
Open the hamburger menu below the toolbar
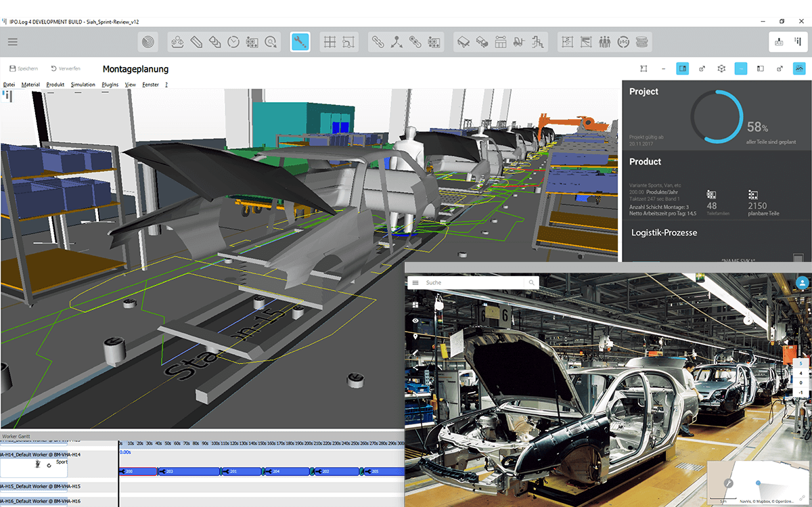point(12,41)
